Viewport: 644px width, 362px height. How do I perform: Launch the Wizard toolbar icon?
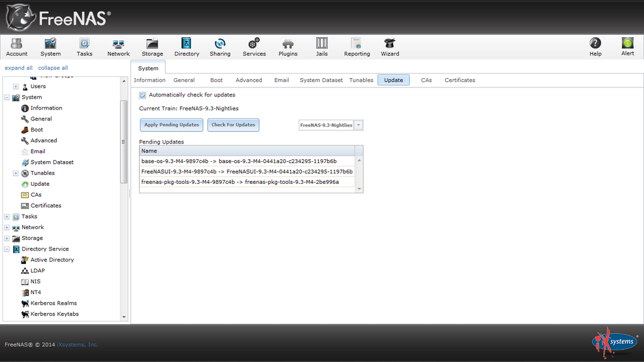390,47
